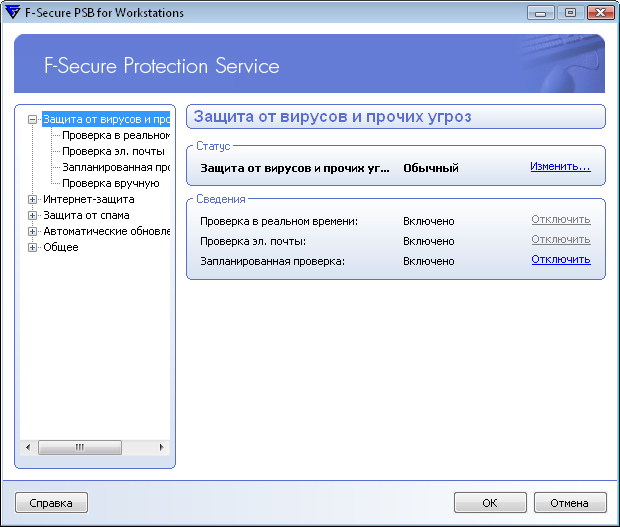The image size is (620, 527).
Task: Collapse the Защита от вирусов tree node
Action: click(x=32, y=119)
